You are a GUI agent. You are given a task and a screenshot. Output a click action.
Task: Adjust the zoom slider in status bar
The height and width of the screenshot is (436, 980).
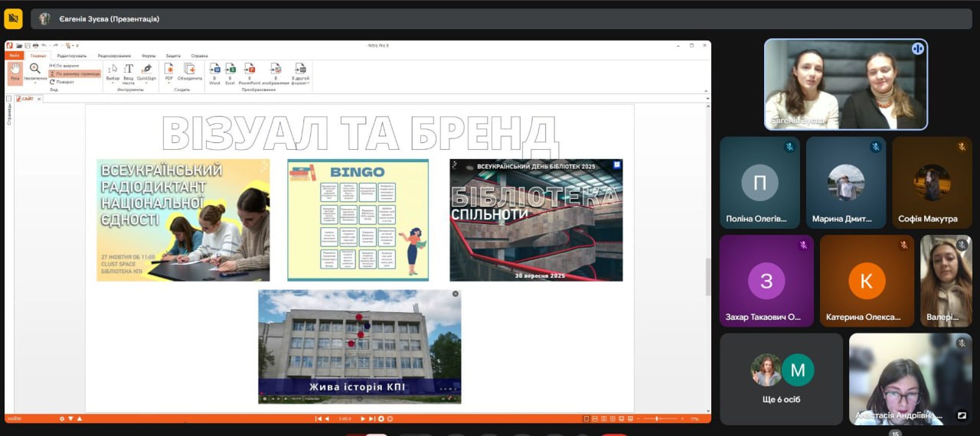(658, 418)
